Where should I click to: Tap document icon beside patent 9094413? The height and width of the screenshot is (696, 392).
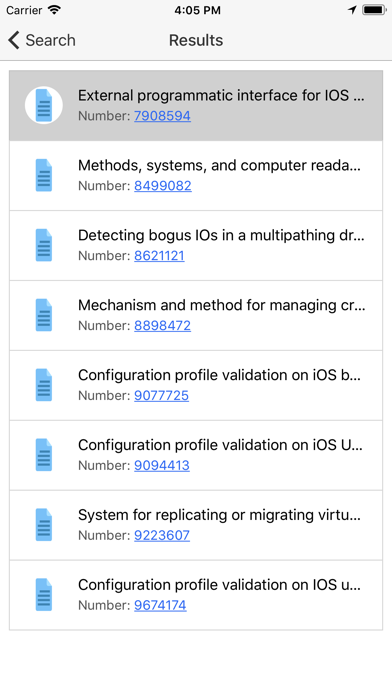tap(44, 455)
